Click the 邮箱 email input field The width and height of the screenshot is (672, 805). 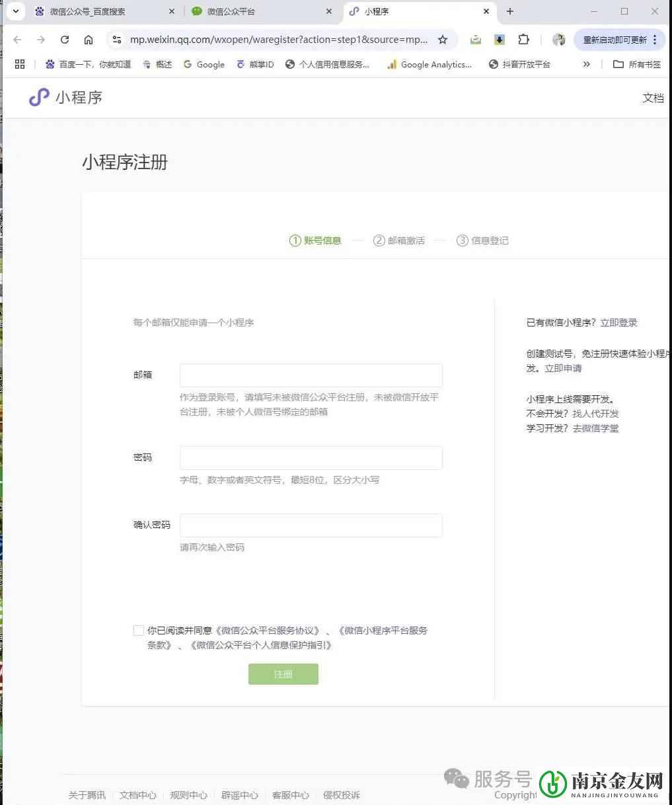coord(311,375)
